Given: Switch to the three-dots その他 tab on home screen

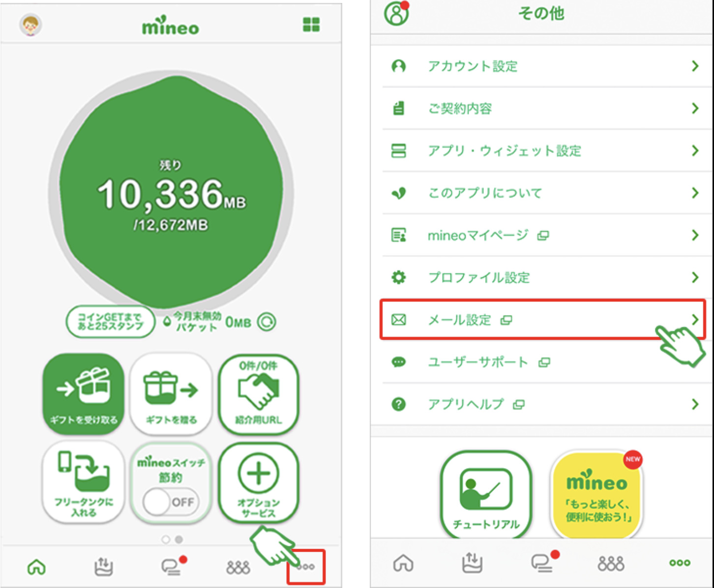Looking at the screenshot, I should [306, 566].
